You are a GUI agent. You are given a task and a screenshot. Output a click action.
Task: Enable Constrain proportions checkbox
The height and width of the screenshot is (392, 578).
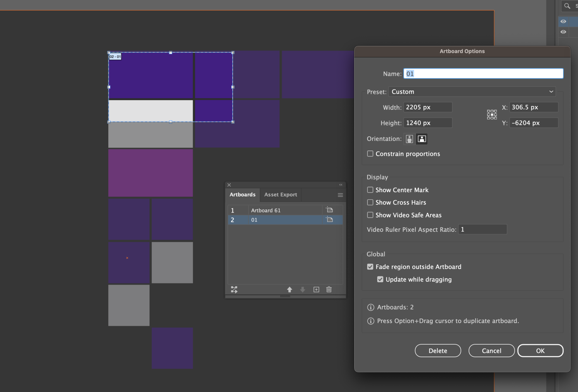pos(370,154)
